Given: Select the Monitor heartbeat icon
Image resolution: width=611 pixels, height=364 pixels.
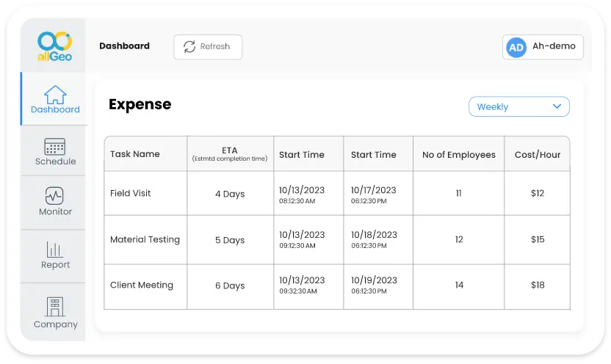Looking at the screenshot, I should (55, 196).
